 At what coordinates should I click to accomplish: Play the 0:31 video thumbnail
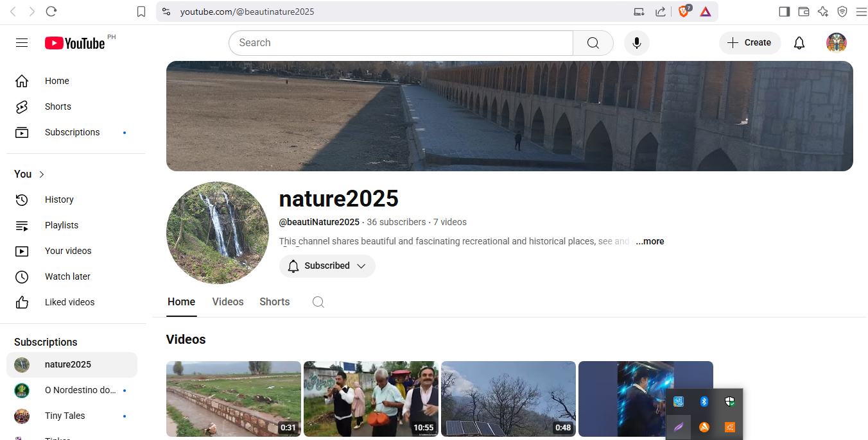(x=234, y=399)
